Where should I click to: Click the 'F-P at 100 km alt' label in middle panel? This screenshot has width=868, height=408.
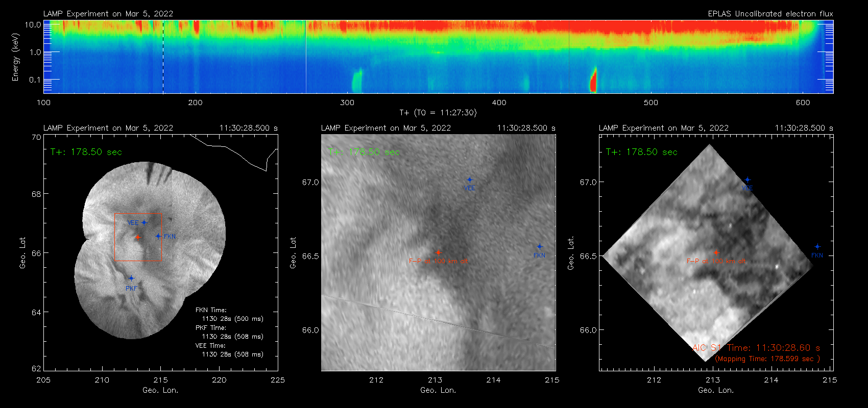(438, 261)
